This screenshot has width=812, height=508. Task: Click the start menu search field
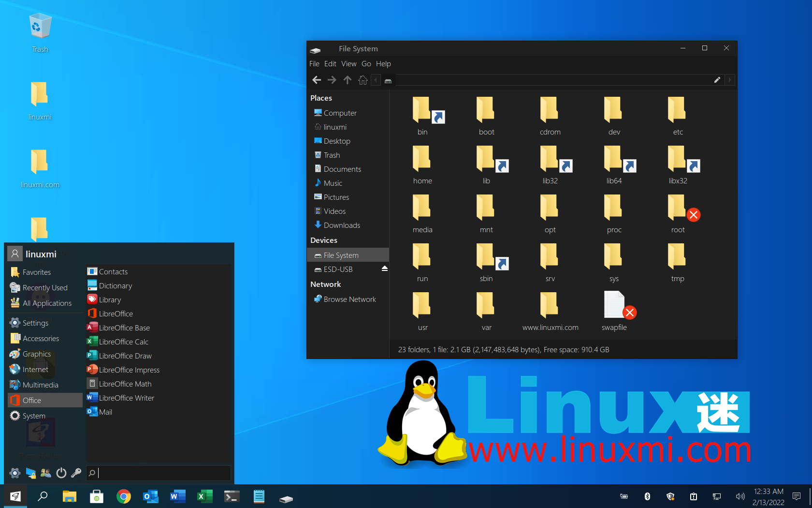click(159, 473)
